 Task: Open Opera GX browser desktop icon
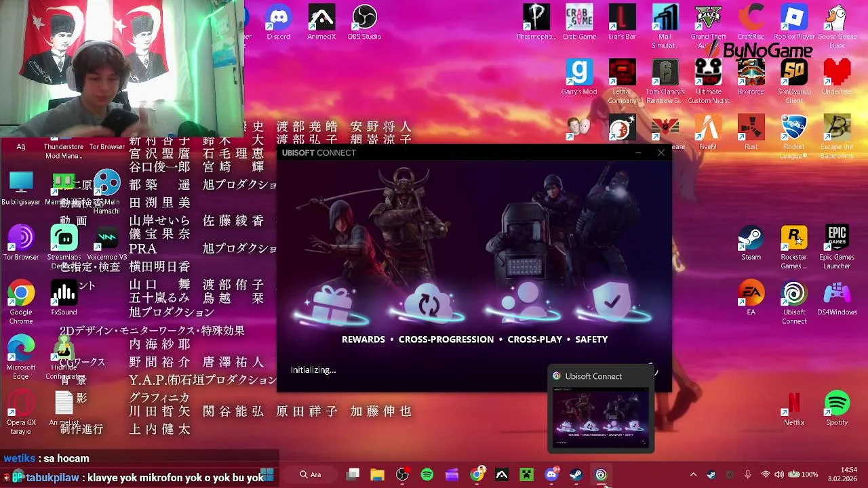tap(21, 412)
